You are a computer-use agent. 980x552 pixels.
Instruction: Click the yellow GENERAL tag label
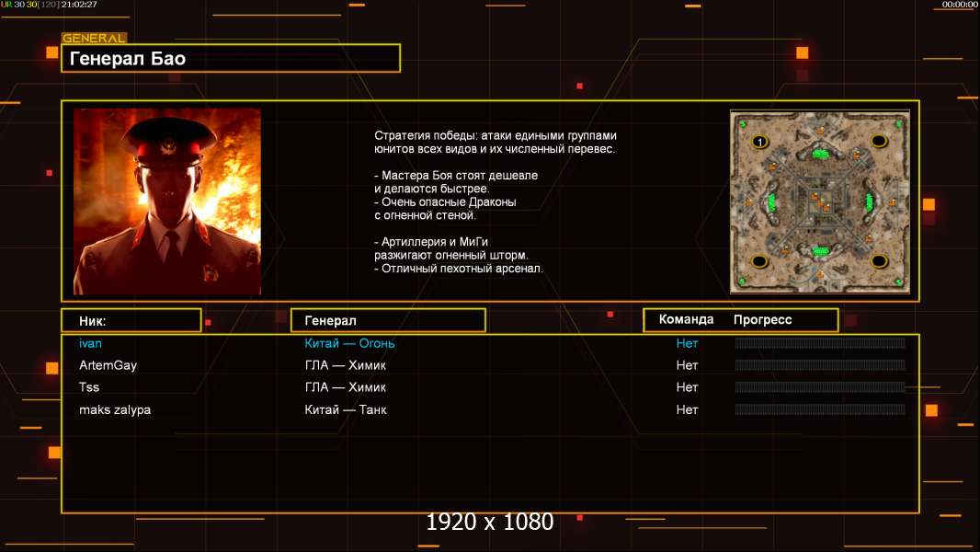94,39
